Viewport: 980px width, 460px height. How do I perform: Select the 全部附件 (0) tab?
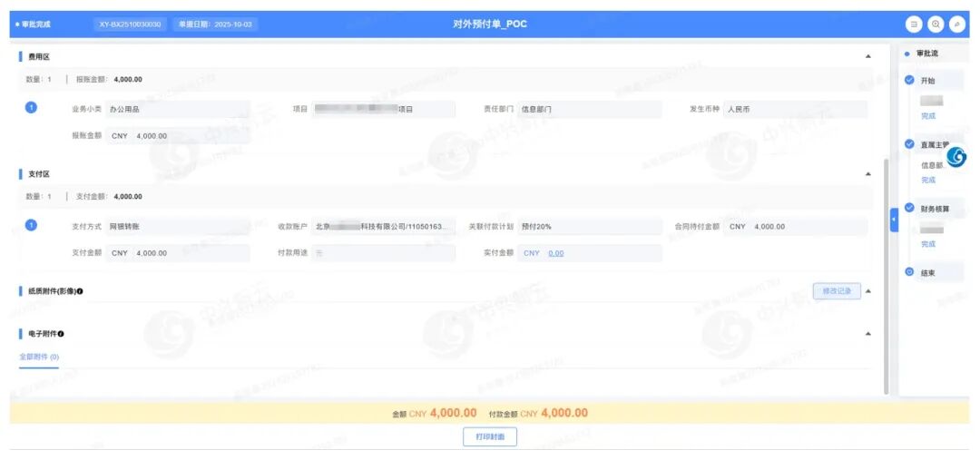click(x=39, y=357)
